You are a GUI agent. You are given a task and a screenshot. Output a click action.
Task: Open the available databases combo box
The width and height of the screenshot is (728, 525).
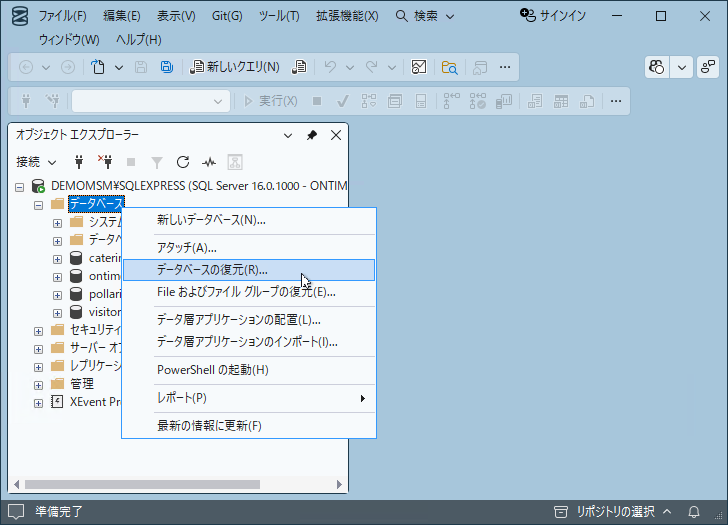(x=150, y=101)
